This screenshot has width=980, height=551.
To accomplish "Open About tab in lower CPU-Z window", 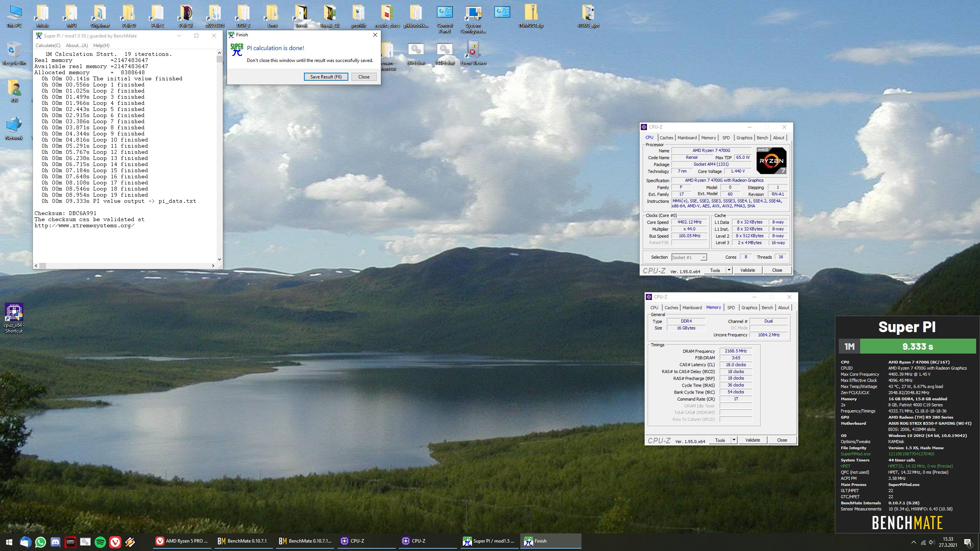I will [x=783, y=308].
